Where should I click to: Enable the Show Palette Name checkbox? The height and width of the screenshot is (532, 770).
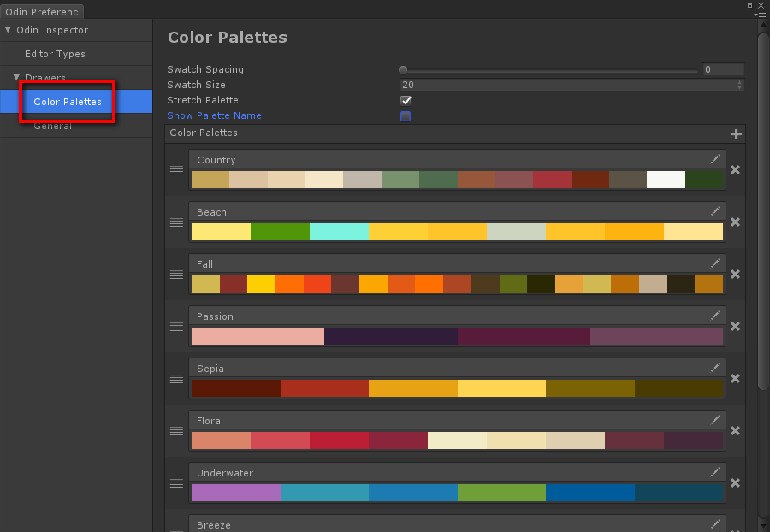pyautogui.click(x=406, y=116)
